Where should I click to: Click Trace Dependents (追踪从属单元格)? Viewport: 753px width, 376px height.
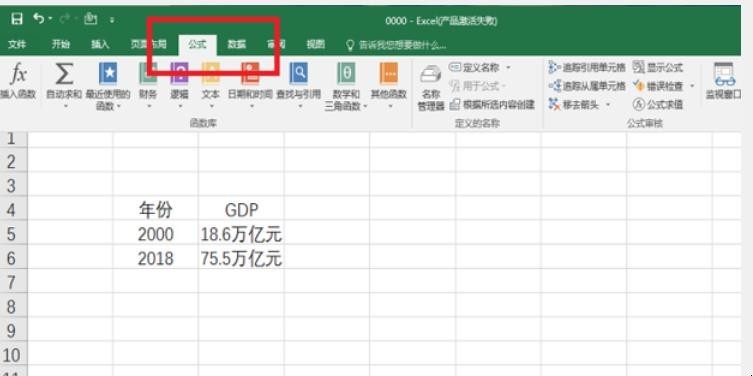click(587, 86)
